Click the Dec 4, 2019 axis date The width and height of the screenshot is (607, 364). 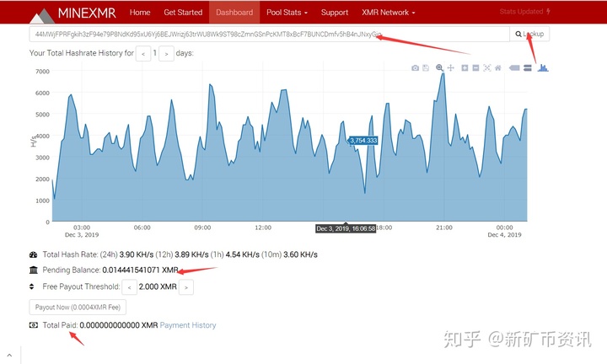coord(504,235)
